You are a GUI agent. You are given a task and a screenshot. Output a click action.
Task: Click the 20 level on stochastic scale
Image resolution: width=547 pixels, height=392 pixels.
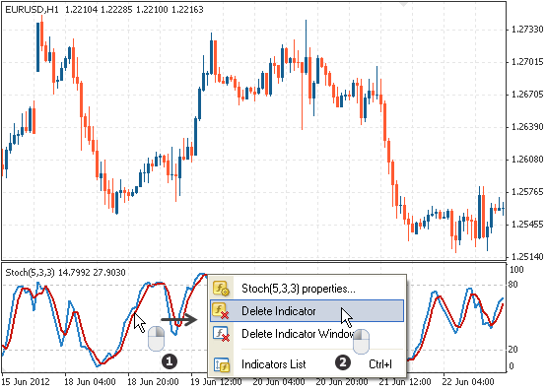(x=513, y=350)
